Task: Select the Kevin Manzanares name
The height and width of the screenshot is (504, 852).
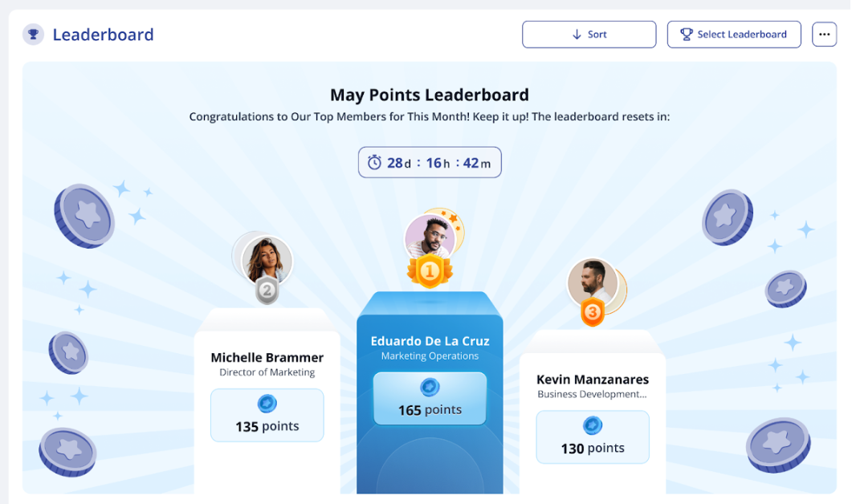Action: tap(593, 379)
